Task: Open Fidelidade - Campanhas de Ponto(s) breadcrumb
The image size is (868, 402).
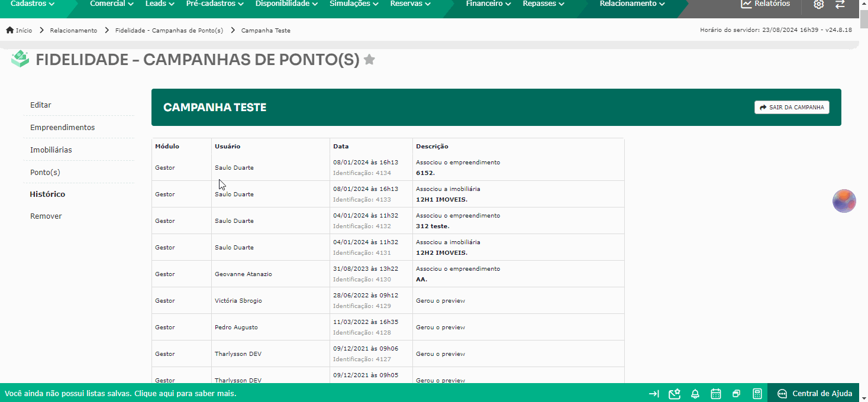Action: click(169, 30)
